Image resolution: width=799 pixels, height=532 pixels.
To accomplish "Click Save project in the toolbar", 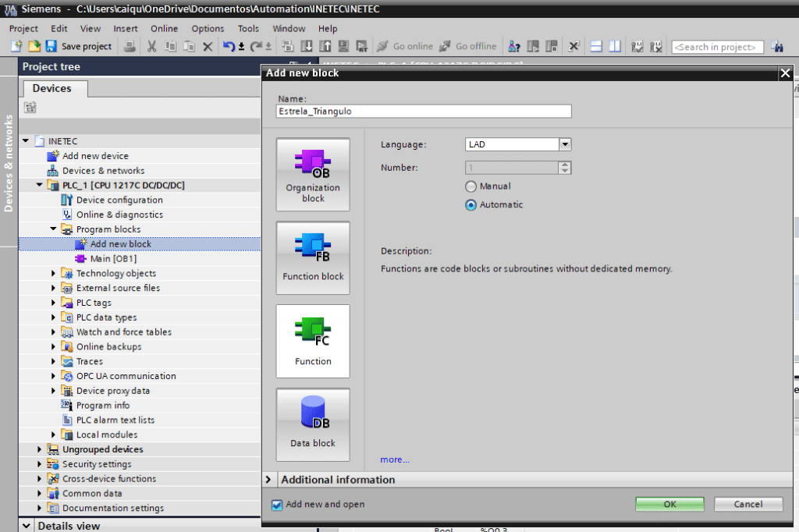I will tap(79, 46).
